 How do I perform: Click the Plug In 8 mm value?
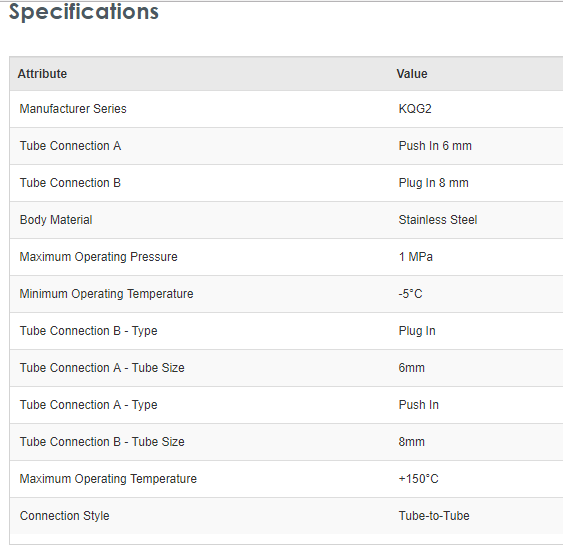click(x=433, y=182)
